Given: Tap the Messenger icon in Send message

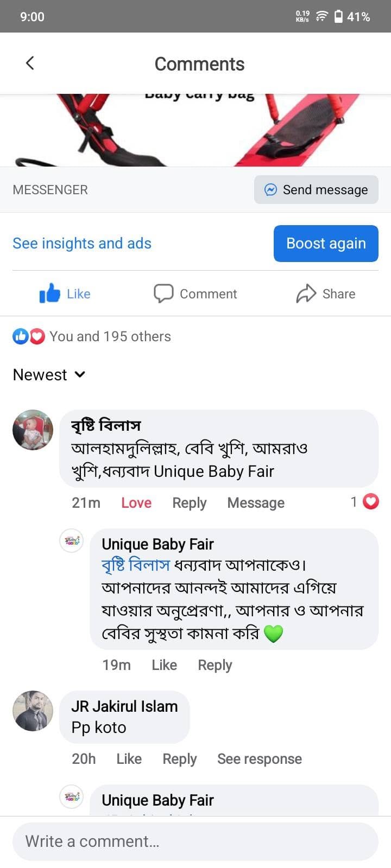Looking at the screenshot, I should 270,189.
